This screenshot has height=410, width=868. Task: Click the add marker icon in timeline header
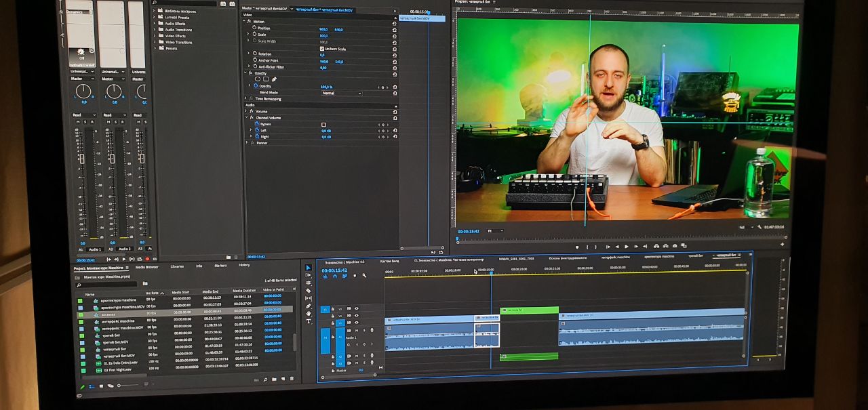(x=355, y=276)
